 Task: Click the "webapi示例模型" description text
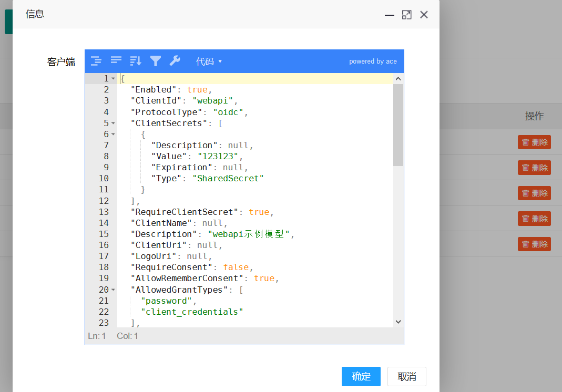click(248, 234)
